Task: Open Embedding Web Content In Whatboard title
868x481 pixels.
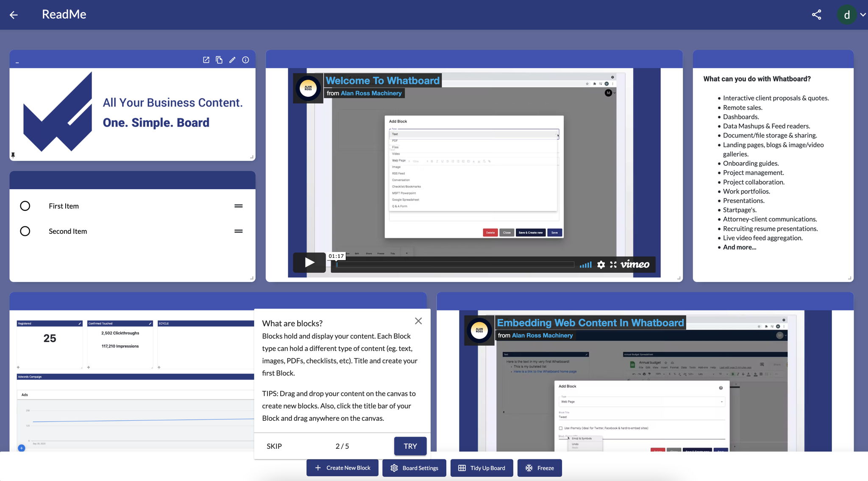Action: [x=590, y=323]
